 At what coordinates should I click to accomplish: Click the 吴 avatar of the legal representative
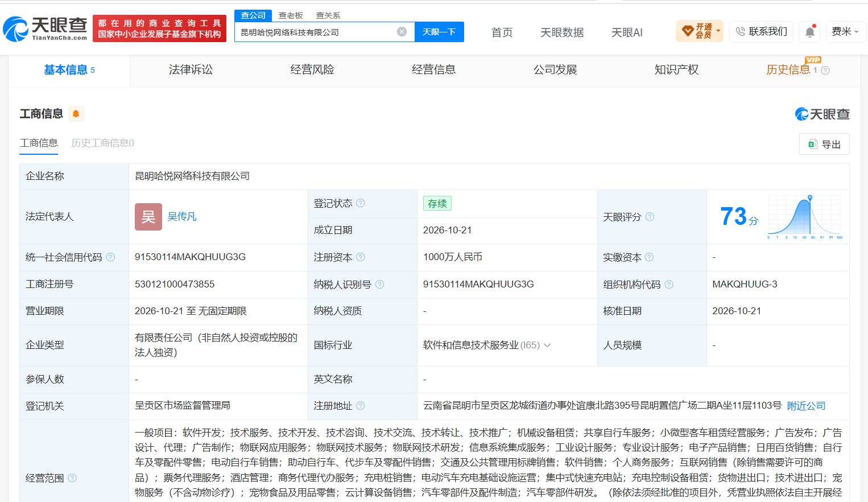(148, 217)
